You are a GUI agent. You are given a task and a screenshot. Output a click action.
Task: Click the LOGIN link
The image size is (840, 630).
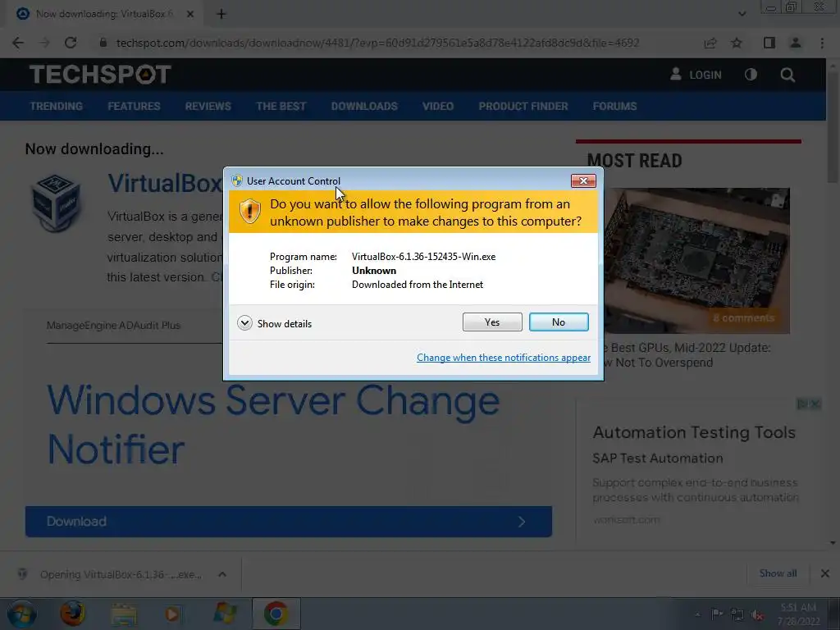coord(696,75)
